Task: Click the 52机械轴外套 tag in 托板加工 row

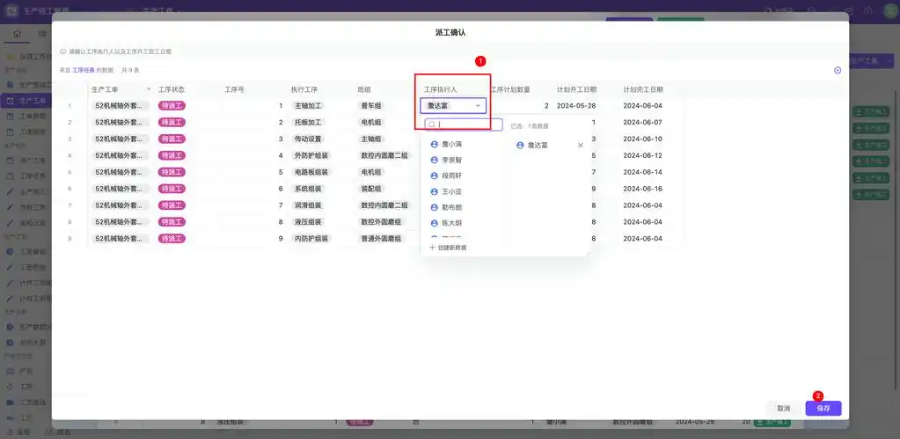Action: pos(121,122)
